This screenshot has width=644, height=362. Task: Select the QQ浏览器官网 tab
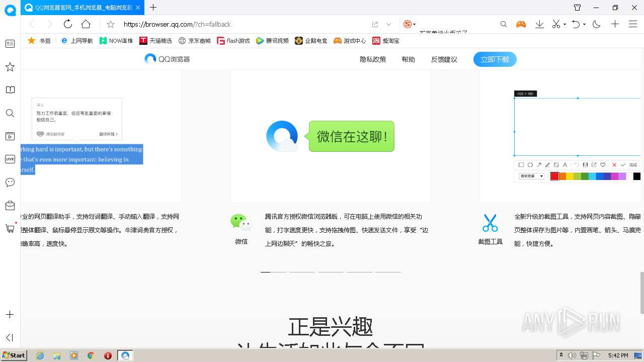point(83,8)
